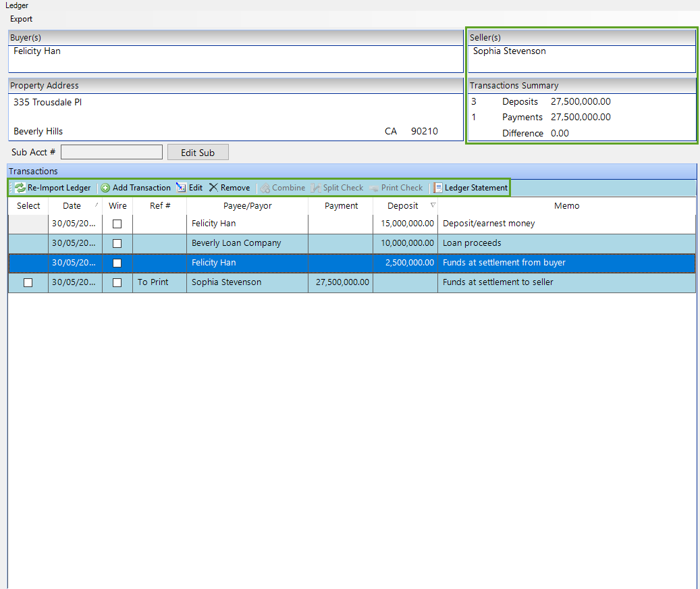Open the Export menu

tap(21, 19)
